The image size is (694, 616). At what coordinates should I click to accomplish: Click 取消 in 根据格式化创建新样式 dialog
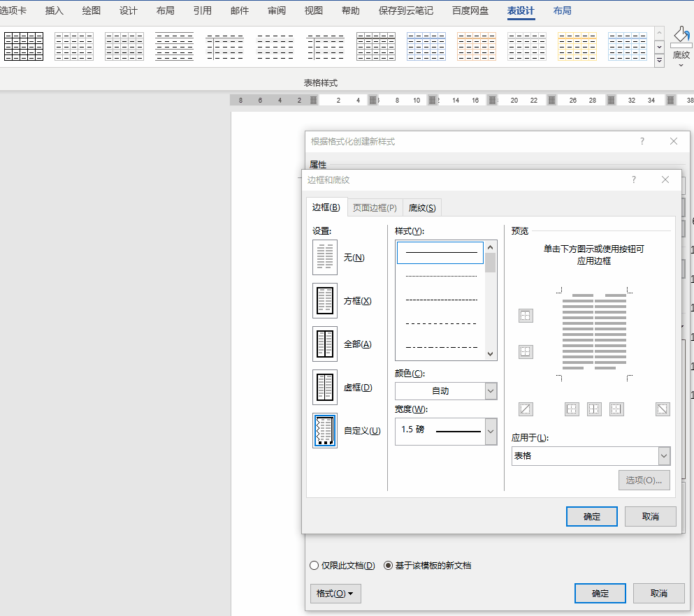coord(659,594)
